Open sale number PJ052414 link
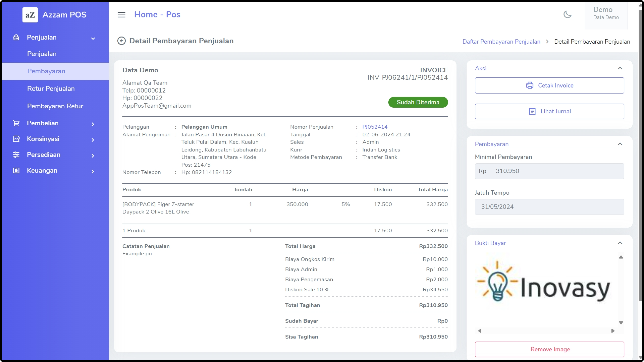Image resolution: width=644 pixels, height=362 pixels. pos(374,127)
